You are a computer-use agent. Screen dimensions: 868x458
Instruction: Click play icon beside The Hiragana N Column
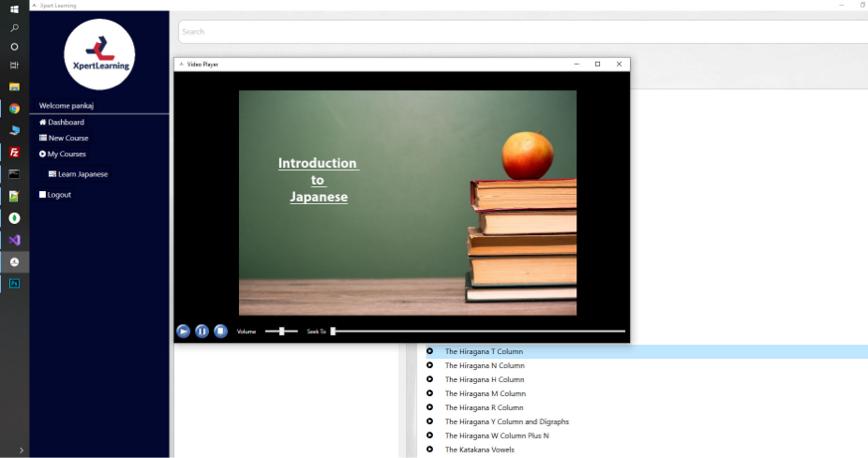pyautogui.click(x=429, y=365)
